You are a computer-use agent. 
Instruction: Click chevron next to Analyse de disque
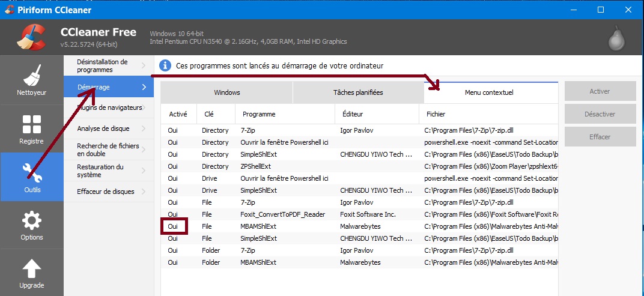click(x=144, y=128)
